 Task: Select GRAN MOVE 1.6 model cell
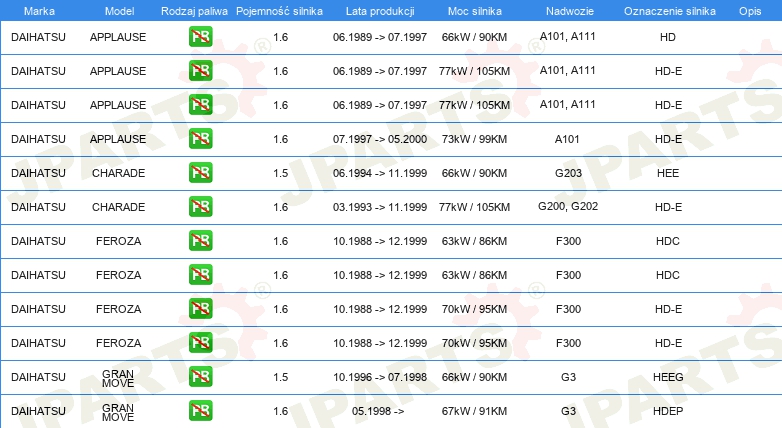(118, 413)
